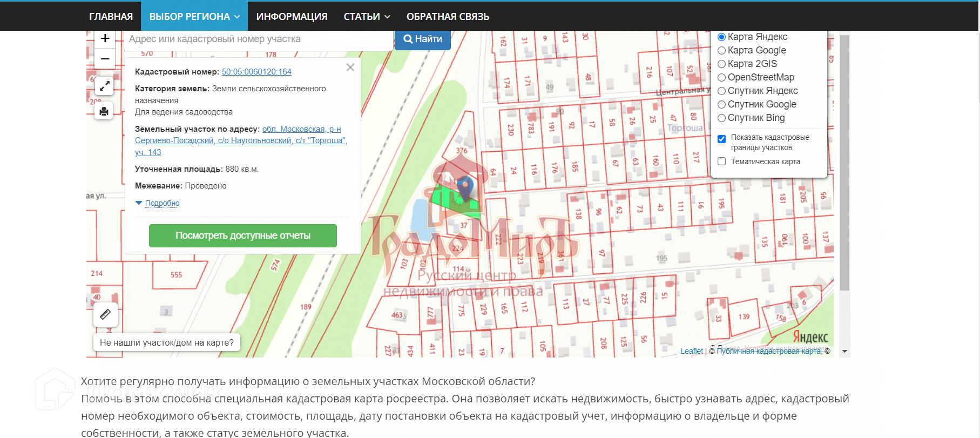The height and width of the screenshot is (438, 980).
Task: Print the map with the printer icon
Action: [104, 111]
